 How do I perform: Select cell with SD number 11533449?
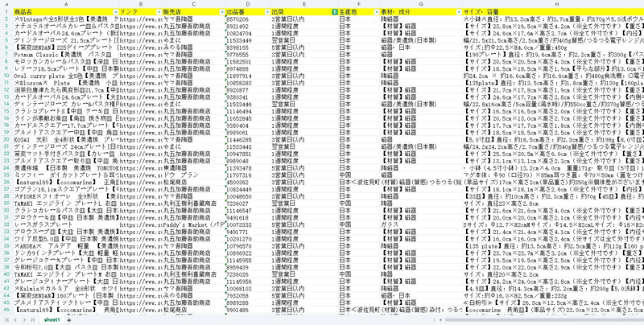pos(249,40)
